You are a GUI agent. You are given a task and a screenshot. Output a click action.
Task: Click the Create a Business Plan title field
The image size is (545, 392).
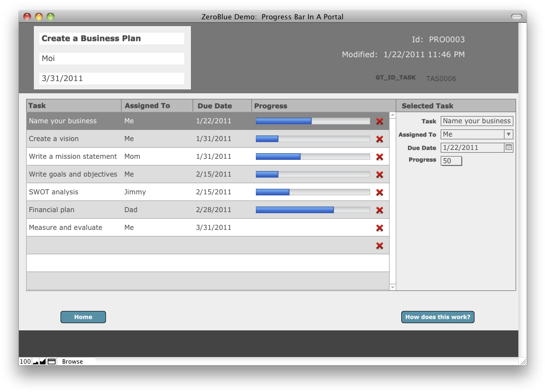click(x=112, y=39)
